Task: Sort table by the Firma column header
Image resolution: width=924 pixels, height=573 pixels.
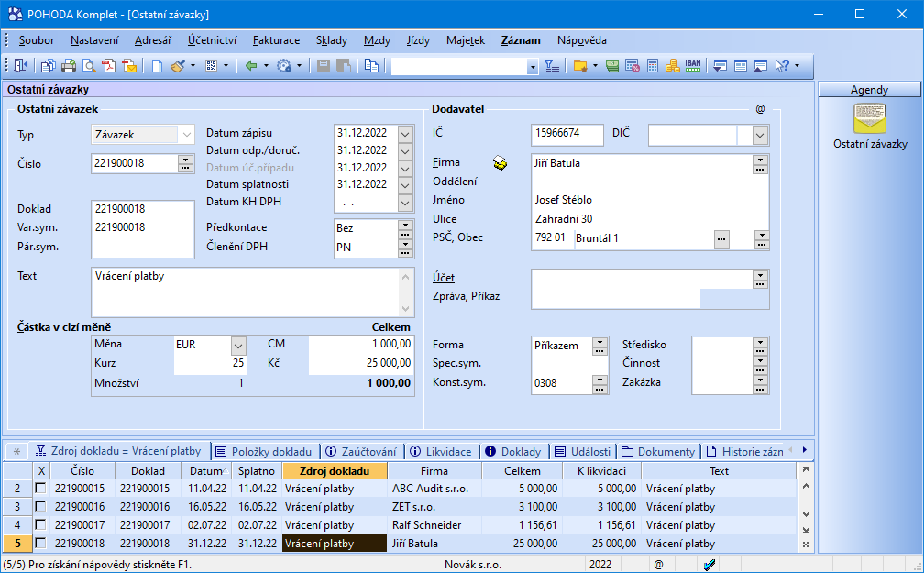Action: [434, 471]
